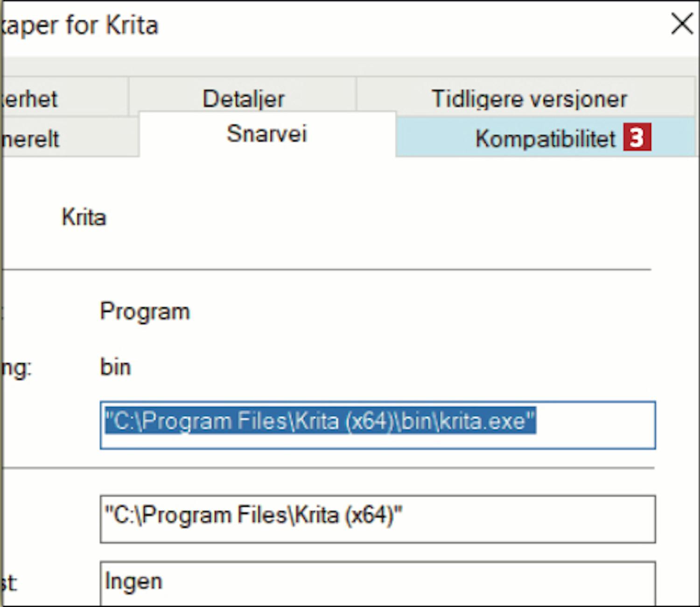Open the partially visible Sikkerhet tab

pos(30,99)
